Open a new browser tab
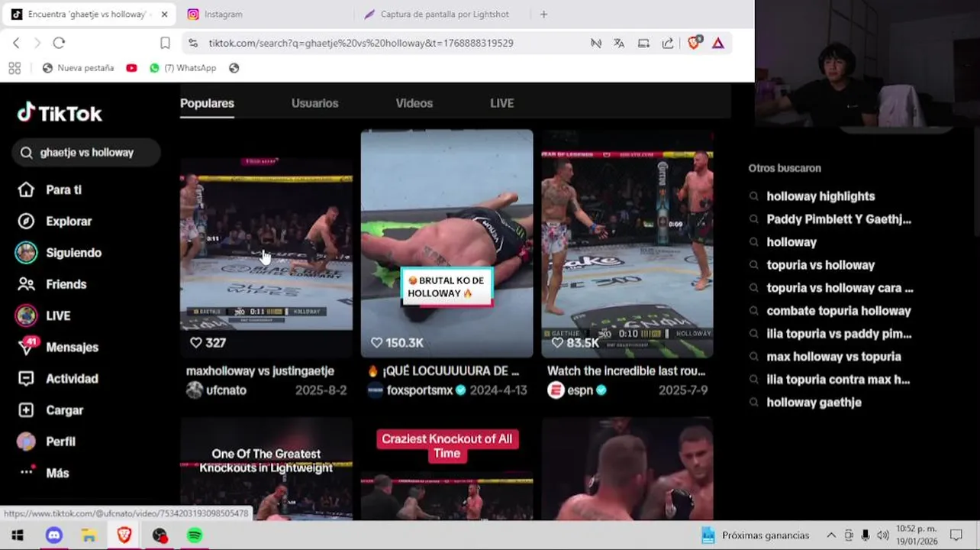The width and height of the screenshot is (980, 550). pyautogui.click(x=543, y=14)
